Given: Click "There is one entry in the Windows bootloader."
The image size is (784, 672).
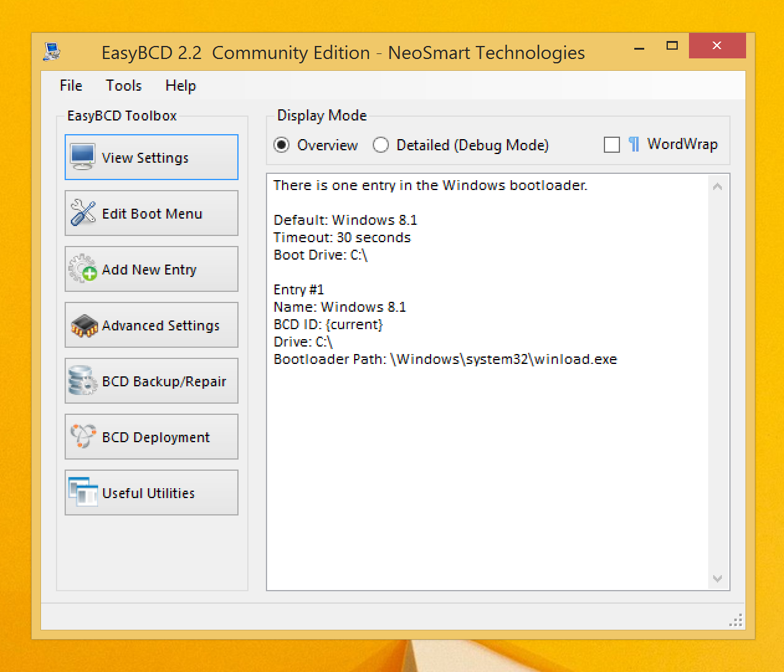Looking at the screenshot, I should point(431,185).
